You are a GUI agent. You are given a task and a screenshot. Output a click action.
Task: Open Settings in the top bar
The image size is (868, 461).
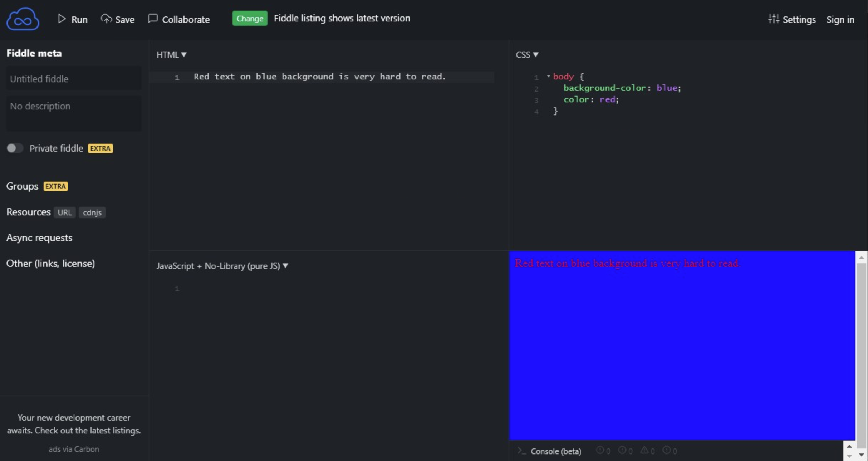792,19
